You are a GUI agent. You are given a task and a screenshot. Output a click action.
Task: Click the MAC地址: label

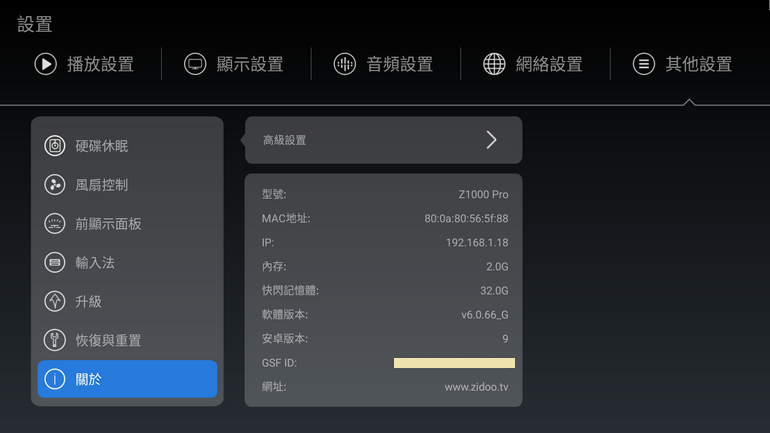286,218
